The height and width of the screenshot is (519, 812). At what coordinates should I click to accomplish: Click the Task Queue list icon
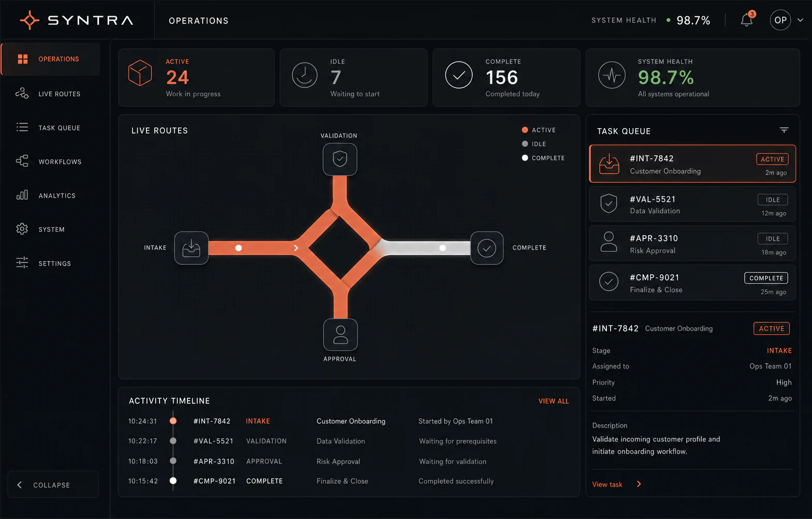point(22,127)
